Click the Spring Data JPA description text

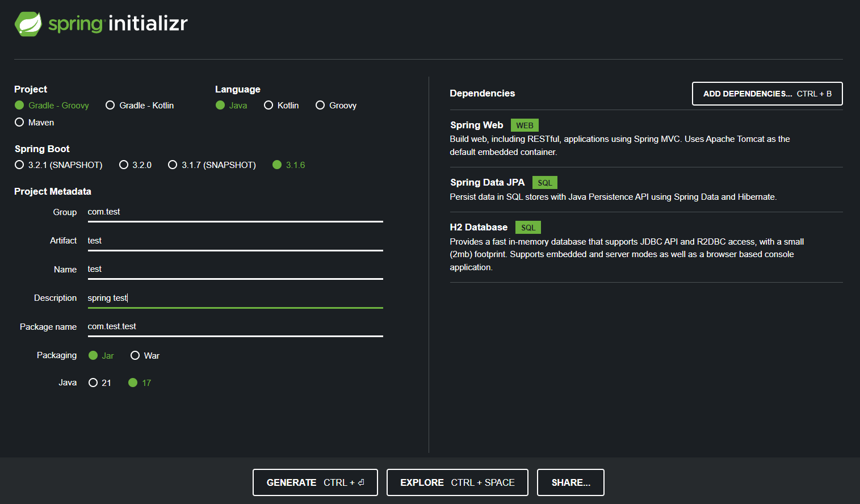[613, 198]
